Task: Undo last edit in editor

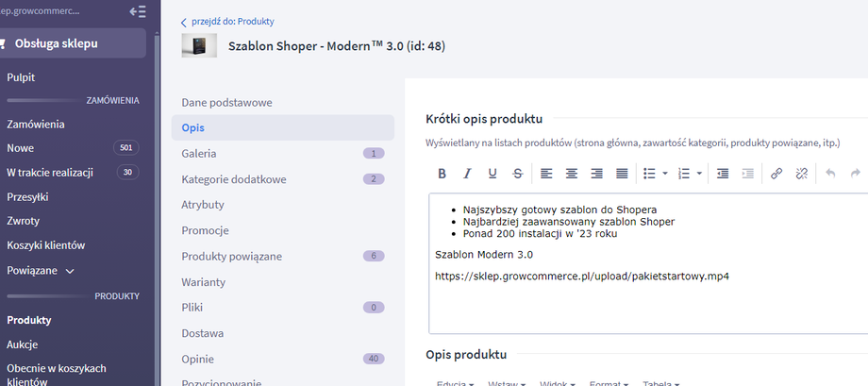Action: 830,174
